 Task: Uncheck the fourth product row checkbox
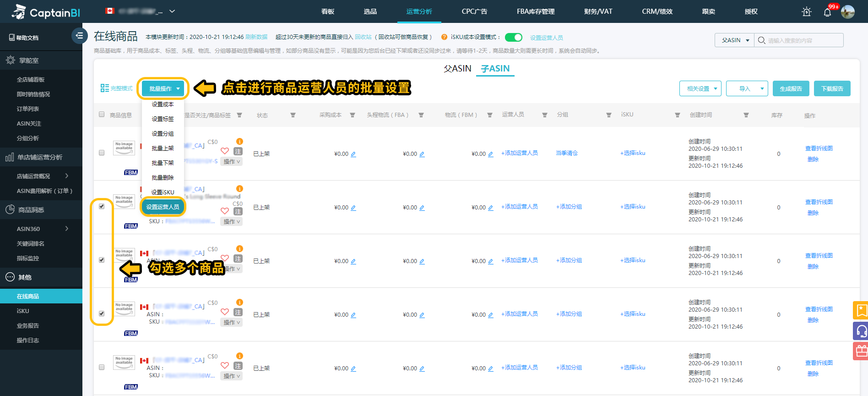[x=102, y=313]
